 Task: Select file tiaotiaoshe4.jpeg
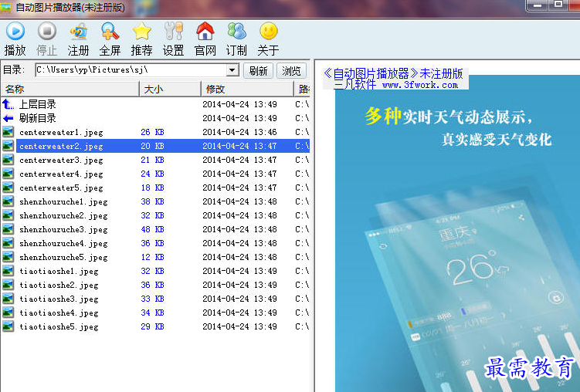pyautogui.click(x=59, y=313)
